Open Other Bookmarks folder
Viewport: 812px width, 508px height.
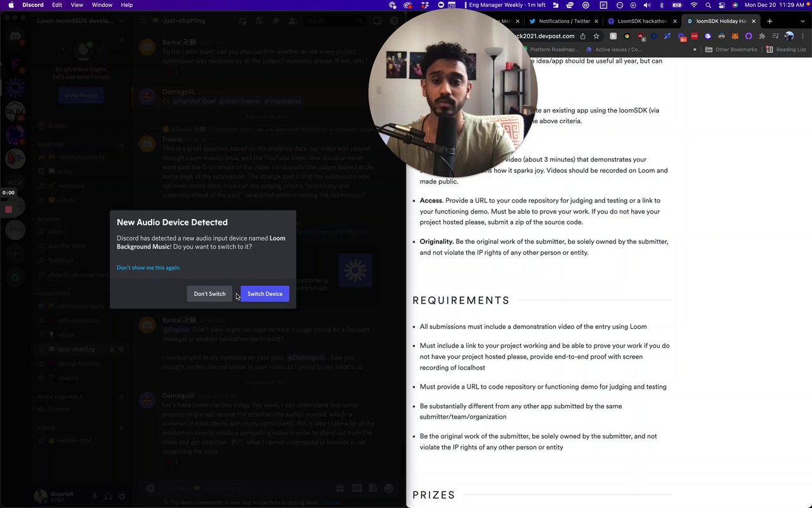731,50
